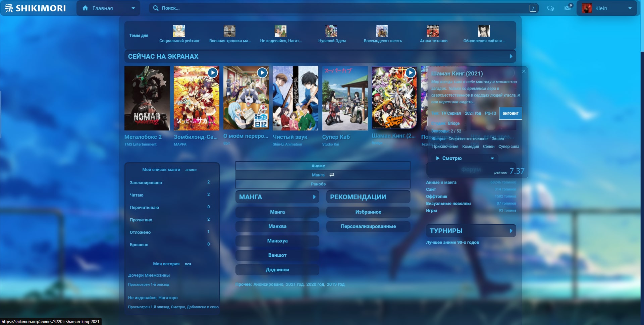Click the search magnifier icon
The image size is (644, 325).
click(x=156, y=8)
